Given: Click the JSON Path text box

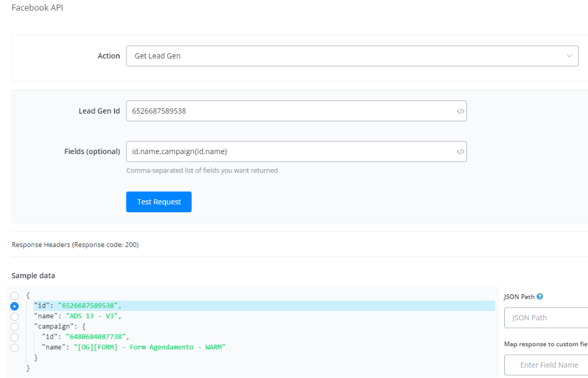Looking at the screenshot, I should pos(545,317).
